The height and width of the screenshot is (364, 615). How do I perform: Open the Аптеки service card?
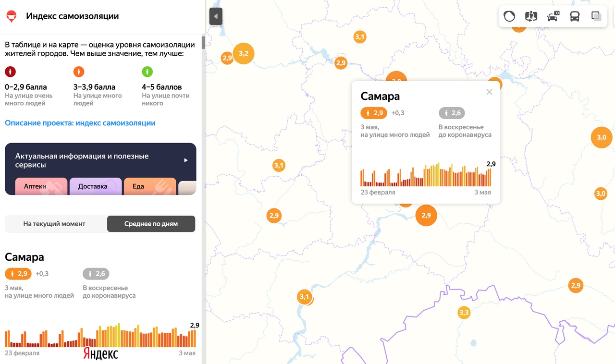click(x=41, y=187)
